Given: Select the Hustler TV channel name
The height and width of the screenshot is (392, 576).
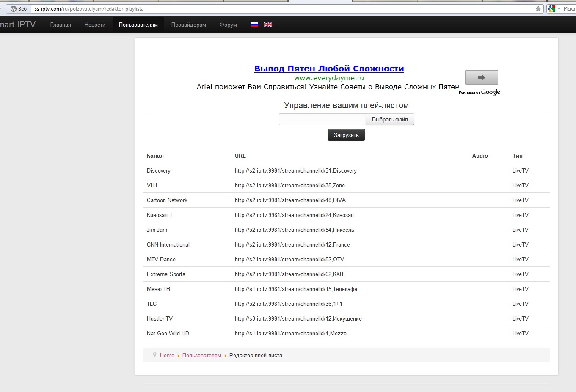Looking at the screenshot, I should point(160,318).
